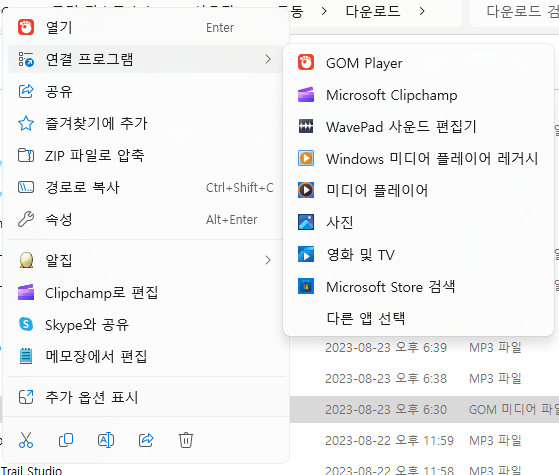Rename using the rename icon
559x475 pixels.
[106, 440]
